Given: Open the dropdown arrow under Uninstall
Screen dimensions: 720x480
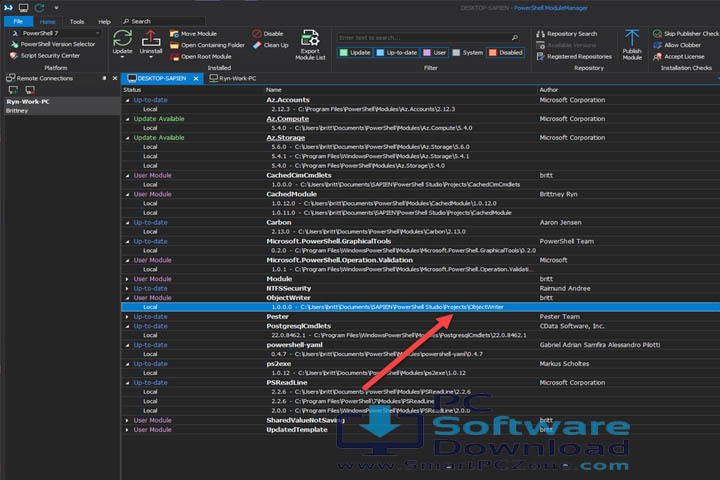Looking at the screenshot, I should click(x=151, y=57).
